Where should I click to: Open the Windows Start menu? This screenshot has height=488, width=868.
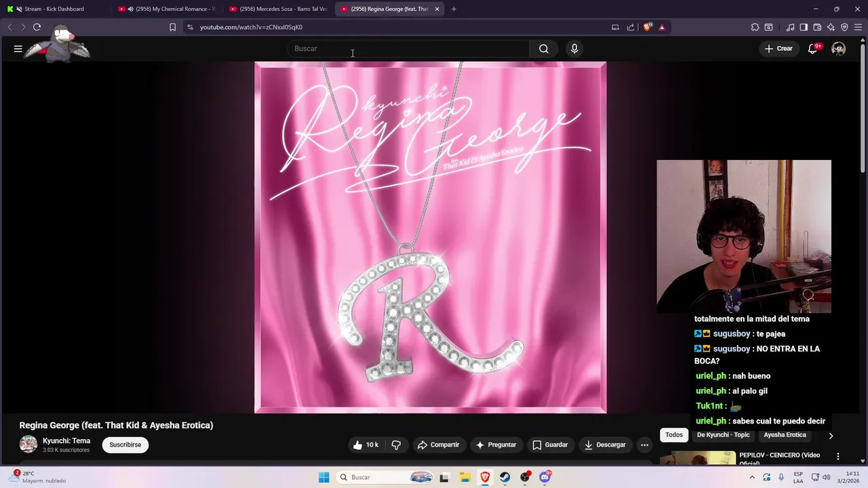click(324, 477)
